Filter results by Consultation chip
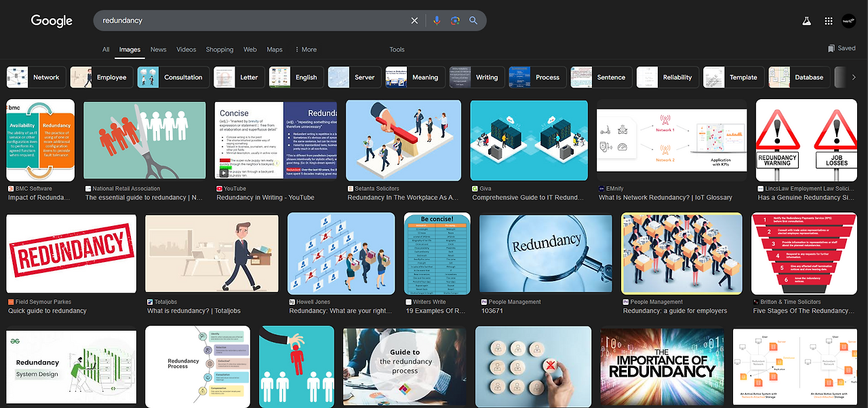 tap(173, 77)
